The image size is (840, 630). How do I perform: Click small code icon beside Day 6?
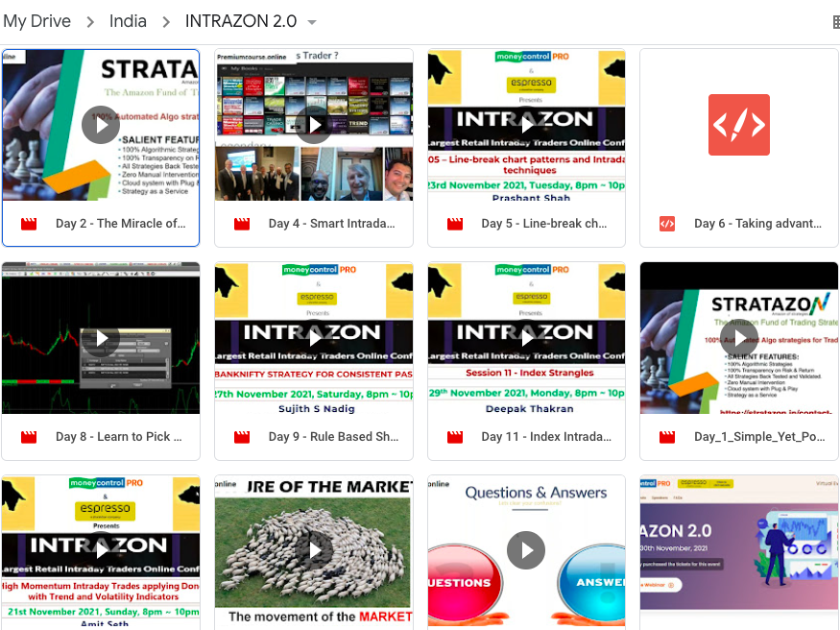667,224
